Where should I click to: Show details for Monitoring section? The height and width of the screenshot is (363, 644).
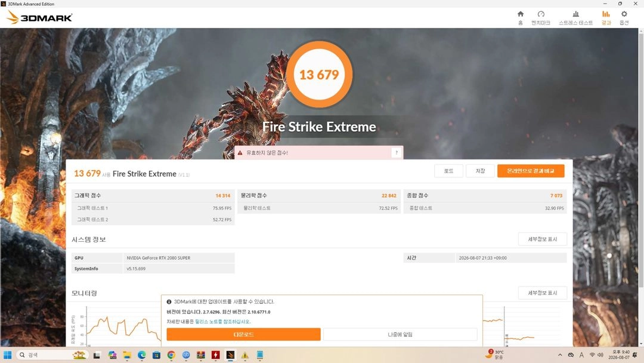click(x=542, y=293)
